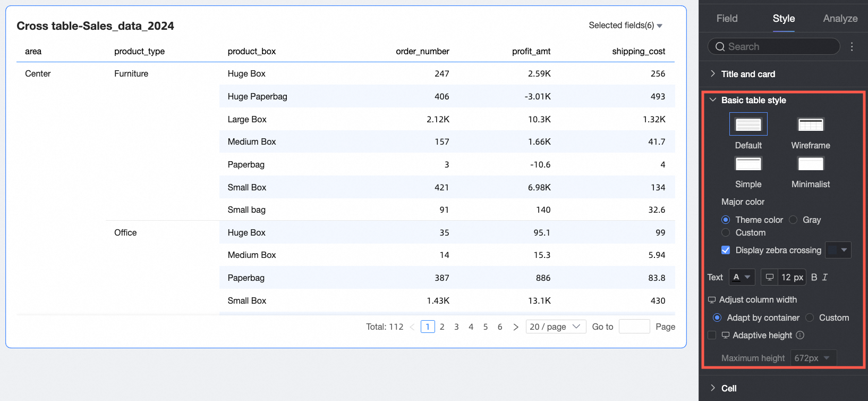Toggle bold text formatting
This screenshot has width=868, height=401.
tap(814, 277)
